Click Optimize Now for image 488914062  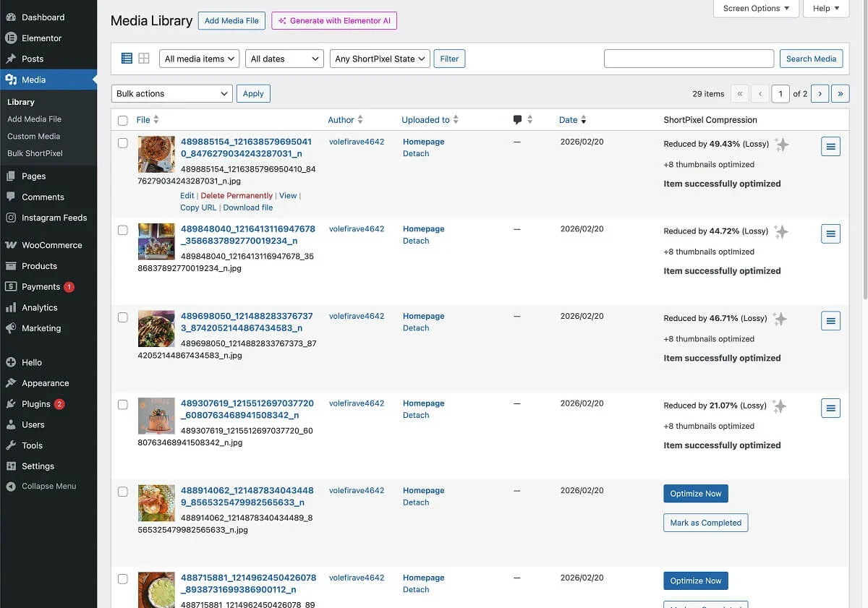695,493
